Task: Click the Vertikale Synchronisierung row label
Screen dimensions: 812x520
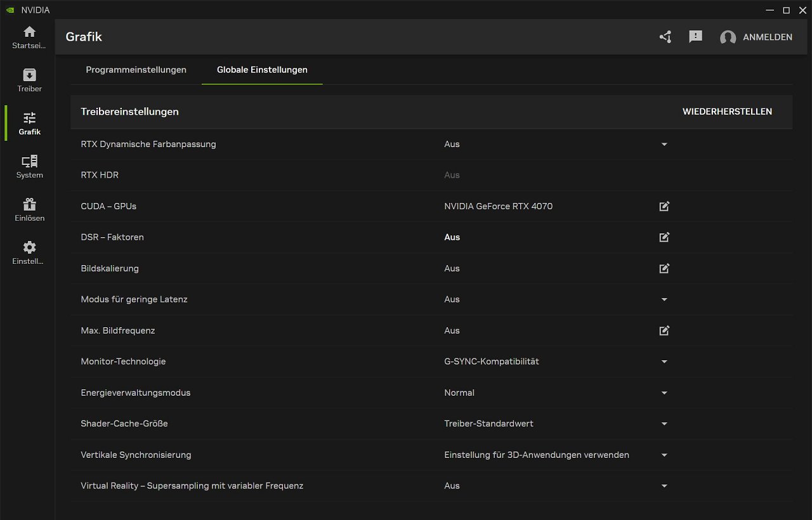Action: 136,455
